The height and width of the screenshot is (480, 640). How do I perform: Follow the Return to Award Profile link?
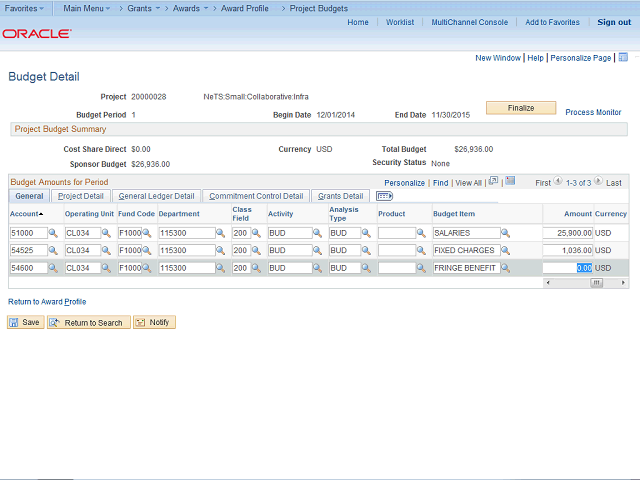[47, 301]
